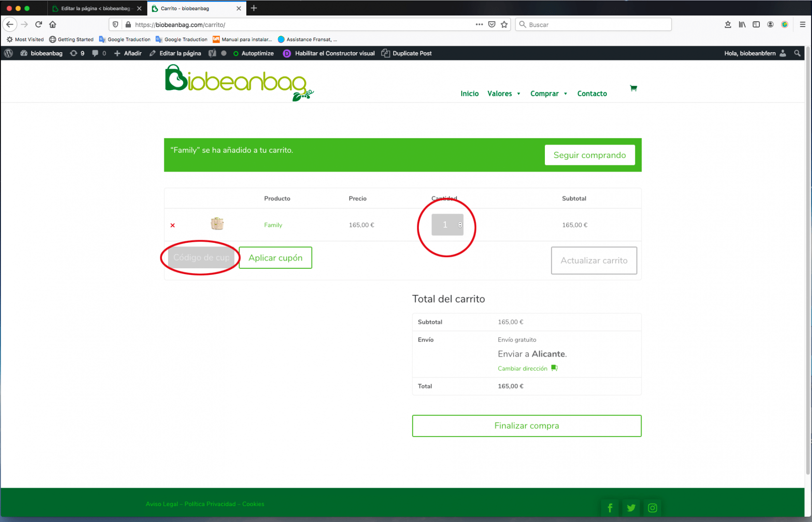Click the Buscar search box

coord(593,24)
